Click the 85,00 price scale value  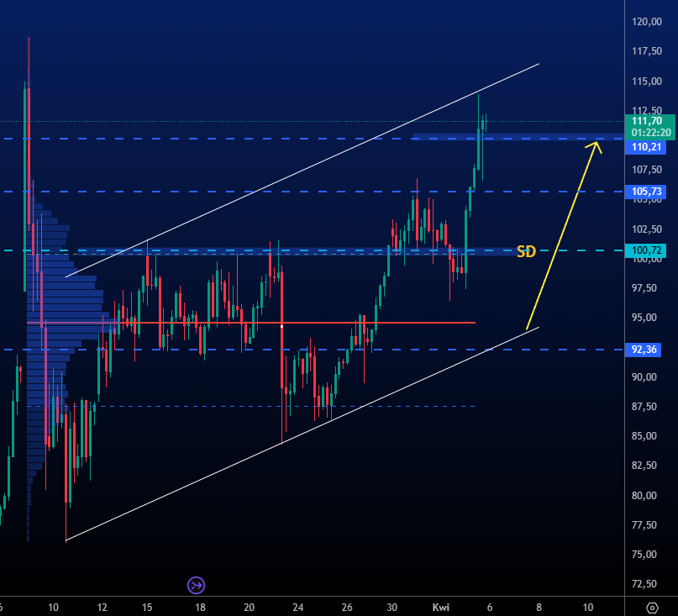tap(644, 436)
